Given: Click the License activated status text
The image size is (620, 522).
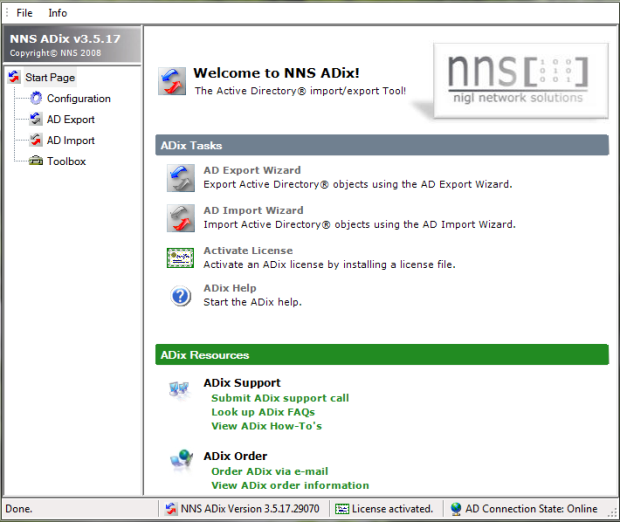Looking at the screenshot, I should pyautogui.click(x=392, y=509).
